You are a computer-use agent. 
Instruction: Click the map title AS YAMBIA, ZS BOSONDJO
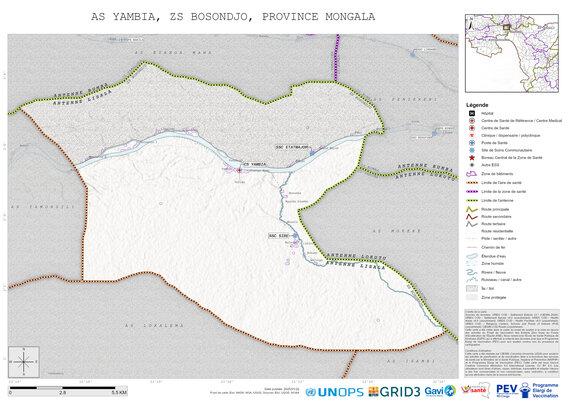click(x=233, y=17)
